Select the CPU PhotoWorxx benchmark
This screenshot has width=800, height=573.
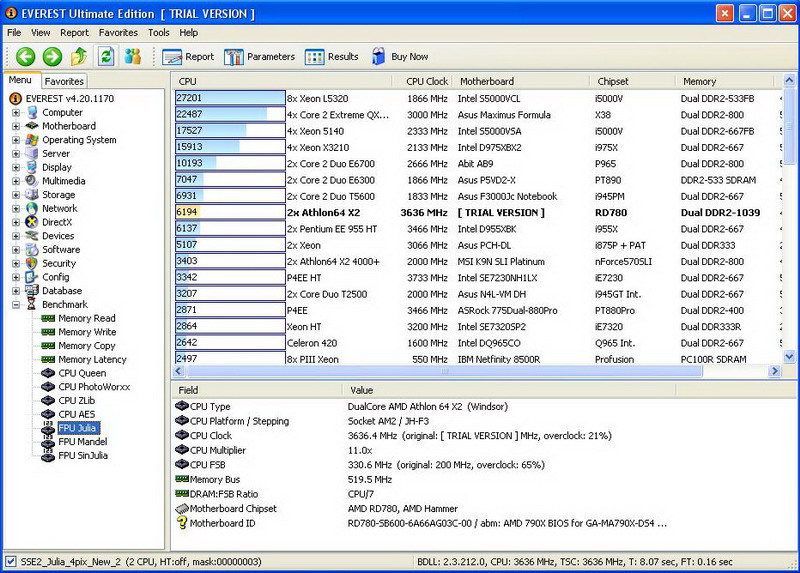[94, 387]
